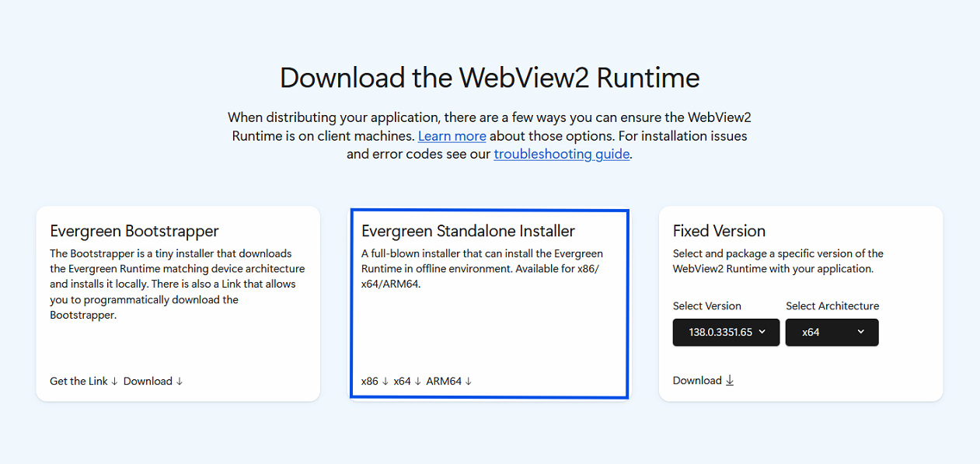Click the Evergreen Bootstrapper card title
The width and height of the screenshot is (980, 464).
(134, 231)
